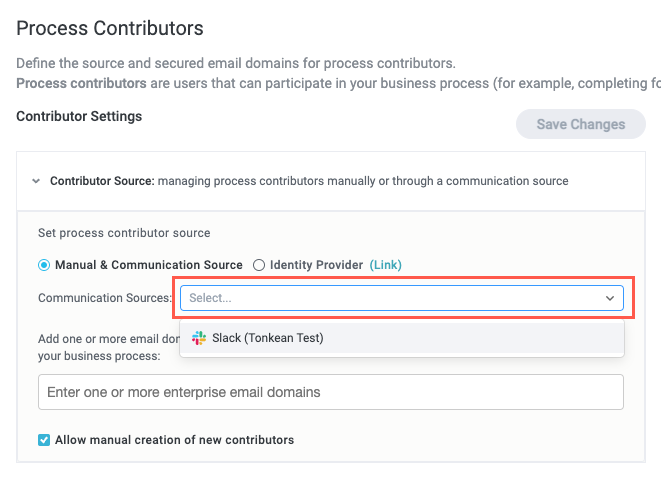Click the Contributor Source header title text
This screenshot has height=477, width=661.
coord(101,181)
